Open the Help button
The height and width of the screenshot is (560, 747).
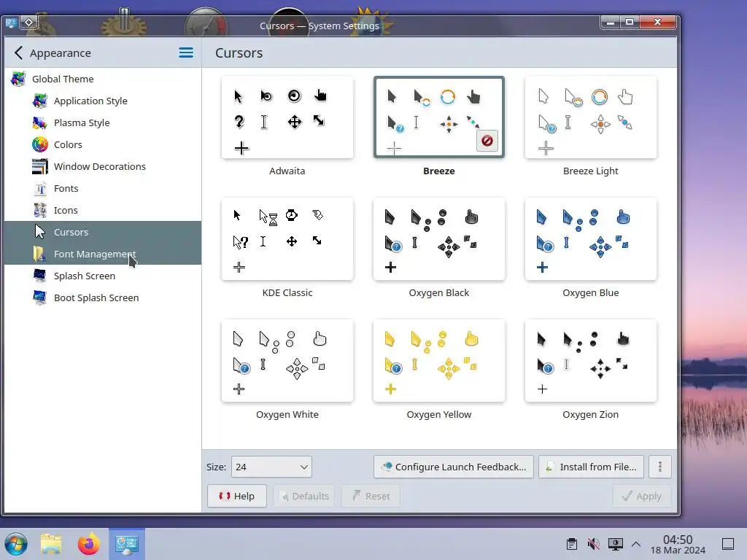coord(237,496)
